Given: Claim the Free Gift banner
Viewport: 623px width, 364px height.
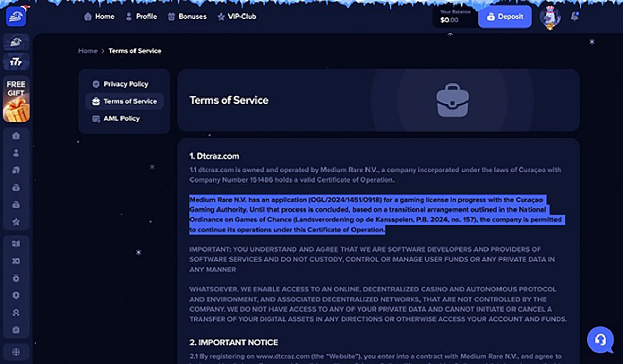Looking at the screenshot, I should point(16,99).
